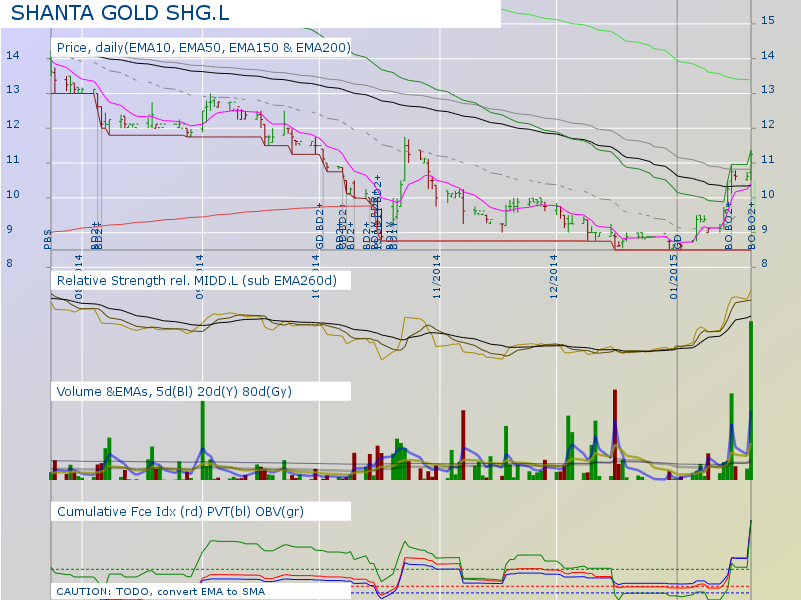Screen dimensions: 801x600
Task: Click the tall red volume bar in late December
Action: pos(615,435)
